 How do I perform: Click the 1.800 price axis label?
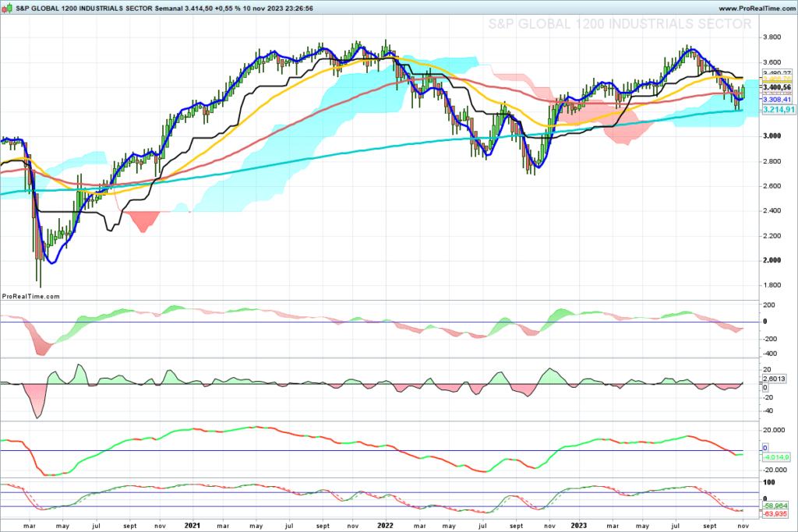772,285
